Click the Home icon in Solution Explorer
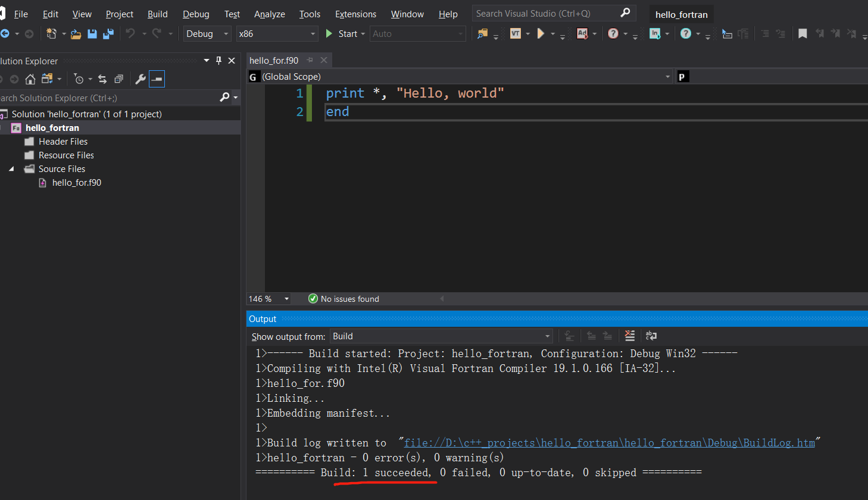The image size is (868, 500). point(30,79)
